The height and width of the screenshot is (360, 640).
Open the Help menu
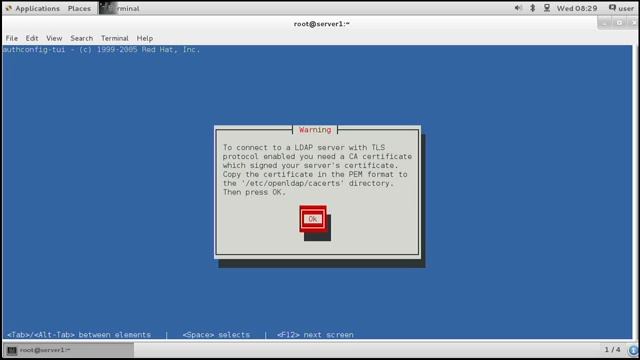144,38
